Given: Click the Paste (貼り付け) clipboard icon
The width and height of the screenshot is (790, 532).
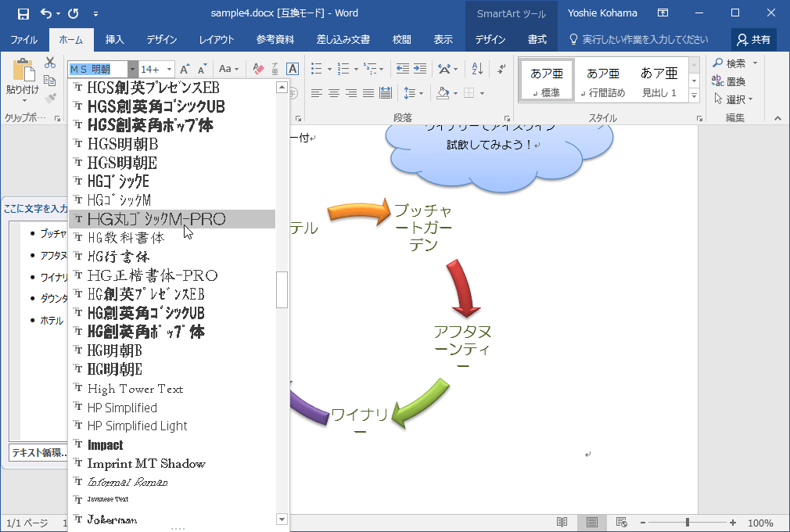Looking at the screenshot, I should coord(23,70).
